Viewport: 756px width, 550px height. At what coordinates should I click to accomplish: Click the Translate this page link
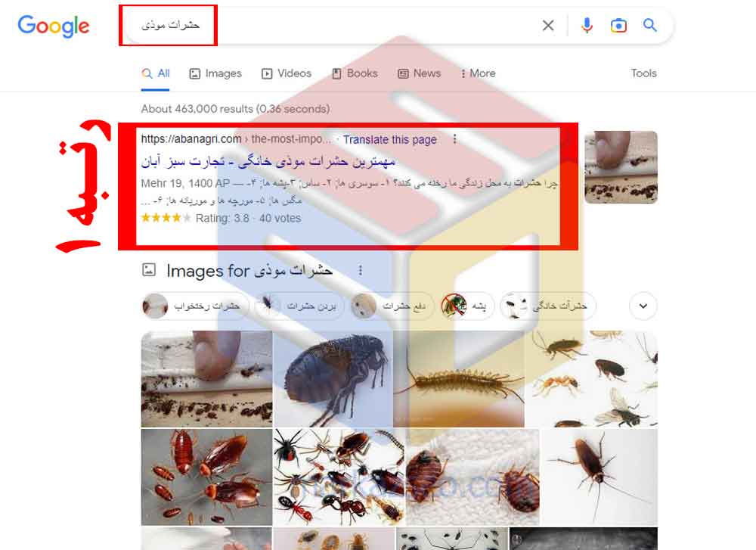click(x=389, y=139)
